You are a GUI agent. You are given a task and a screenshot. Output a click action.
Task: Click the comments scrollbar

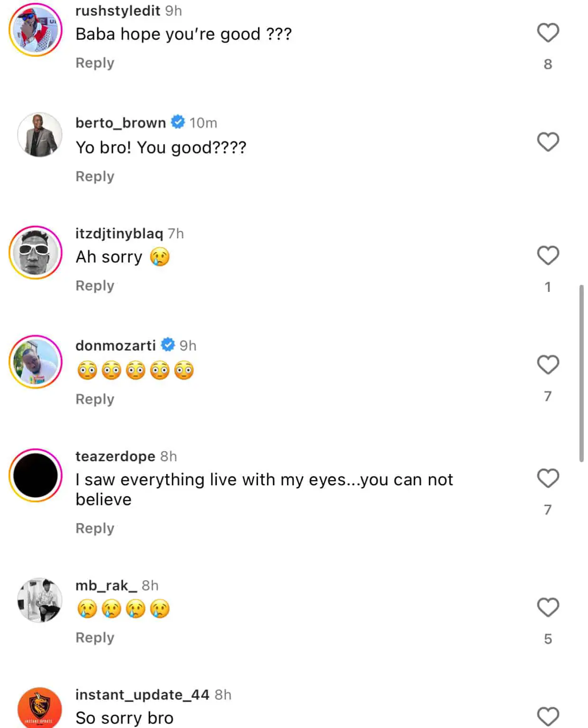coord(581,373)
